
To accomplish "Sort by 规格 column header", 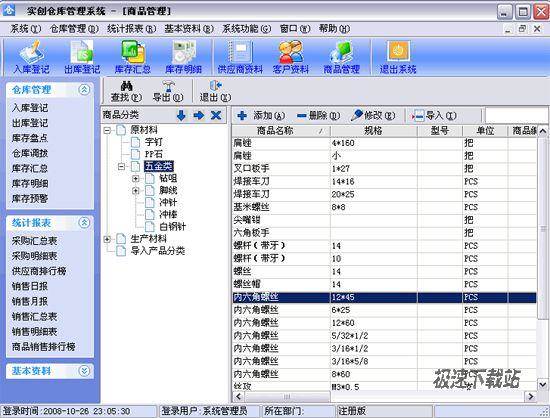I will pos(373,131).
